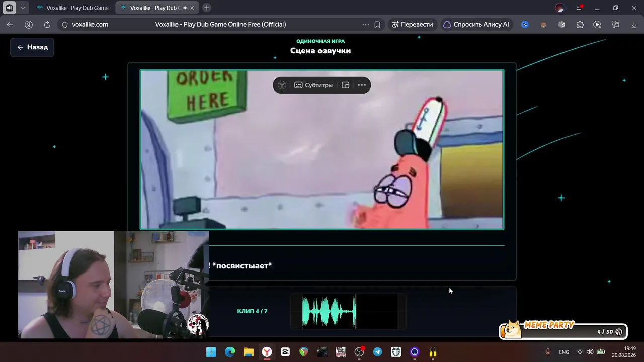Image resolution: width=644 pixels, height=362 pixels.
Task: Click the *посвистывает* subtitle line
Action: pos(242,265)
